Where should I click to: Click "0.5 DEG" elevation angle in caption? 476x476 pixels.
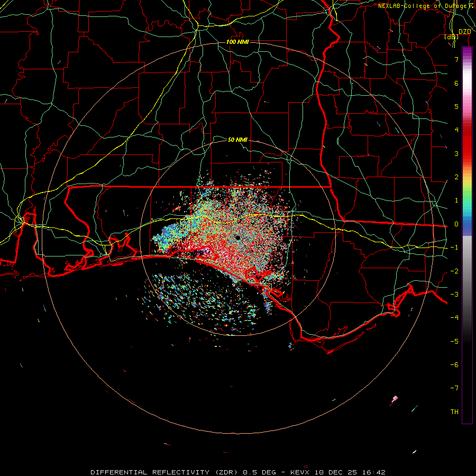coord(259,472)
